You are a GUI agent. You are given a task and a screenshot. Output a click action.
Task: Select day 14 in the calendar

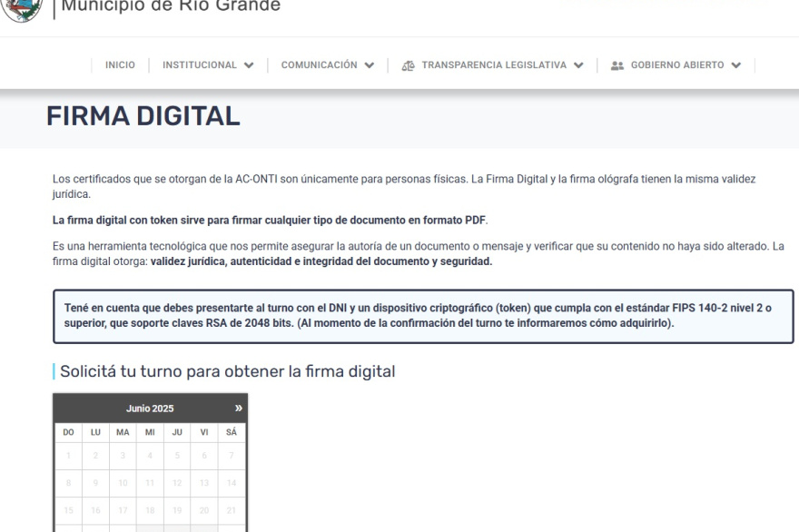(232, 483)
